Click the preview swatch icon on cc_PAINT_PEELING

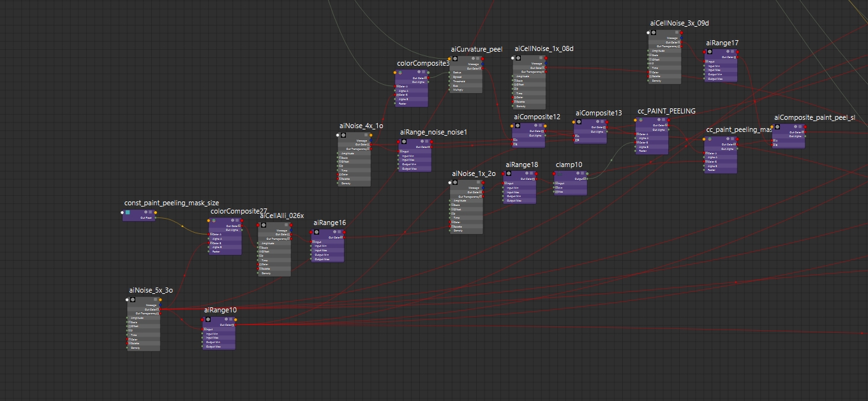pyautogui.click(x=640, y=120)
